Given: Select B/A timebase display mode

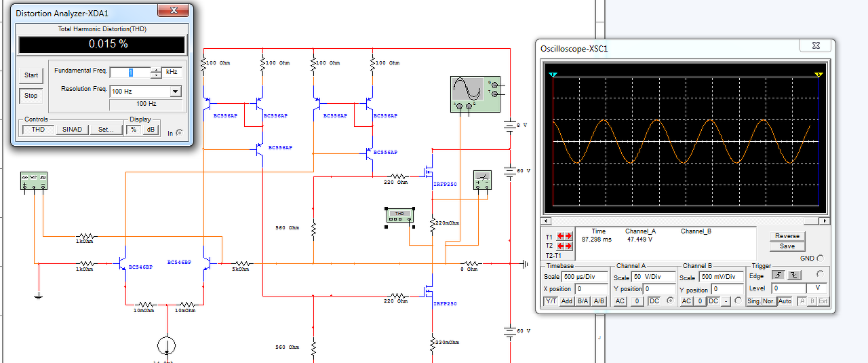Looking at the screenshot, I should point(583,301).
